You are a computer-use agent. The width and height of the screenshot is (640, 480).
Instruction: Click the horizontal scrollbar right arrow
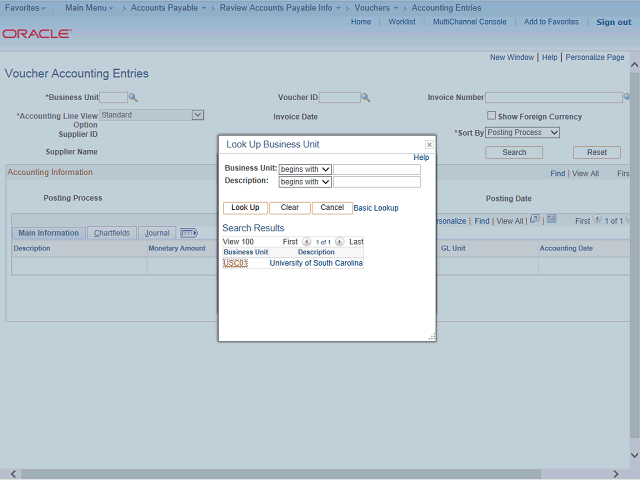pos(616,474)
